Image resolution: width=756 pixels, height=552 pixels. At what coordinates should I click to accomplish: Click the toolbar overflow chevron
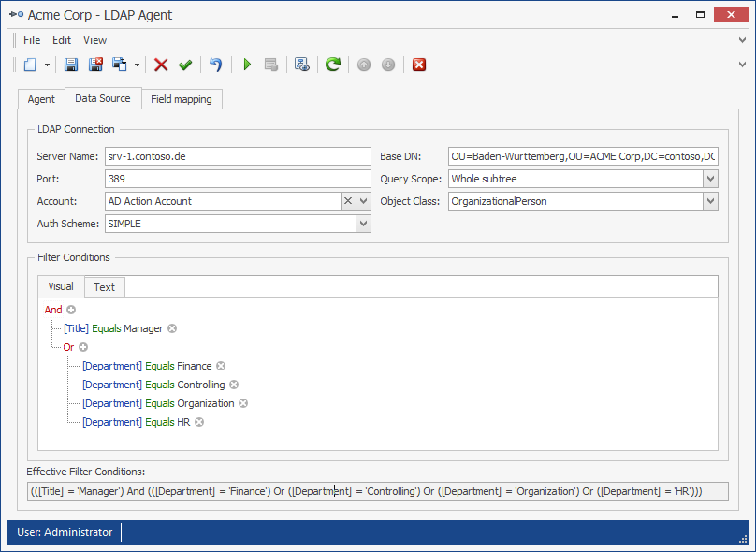click(x=743, y=65)
